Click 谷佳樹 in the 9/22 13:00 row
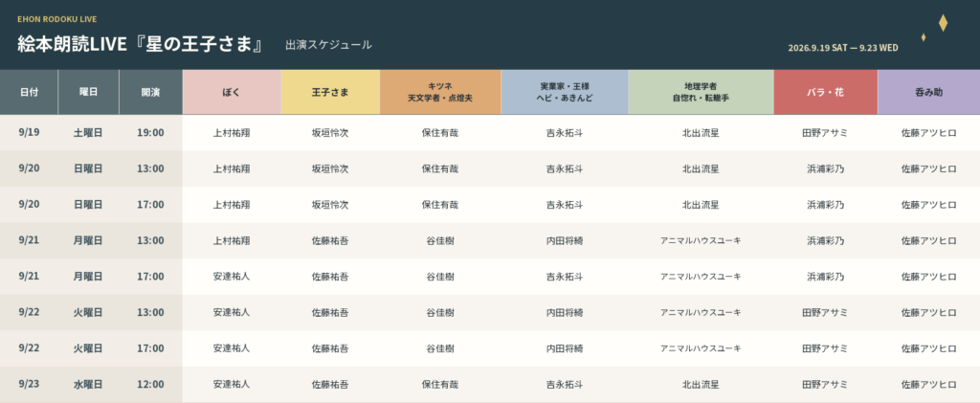 440,312
